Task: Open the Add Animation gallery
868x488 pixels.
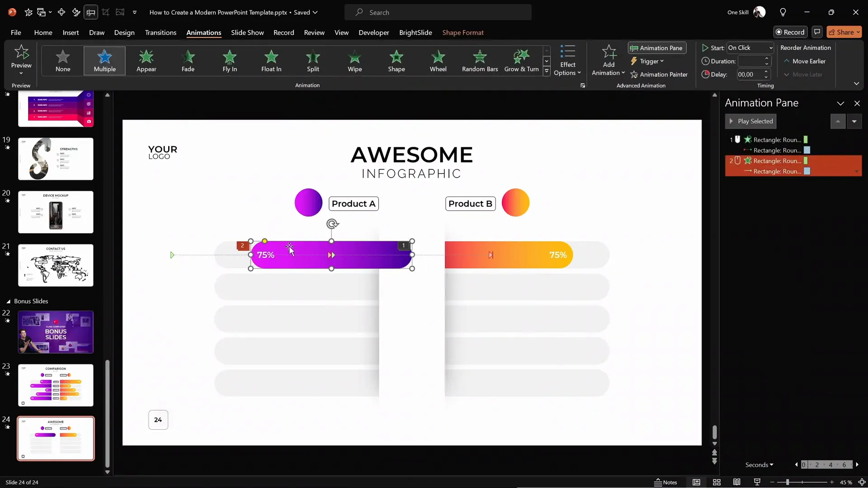Action: (x=609, y=61)
